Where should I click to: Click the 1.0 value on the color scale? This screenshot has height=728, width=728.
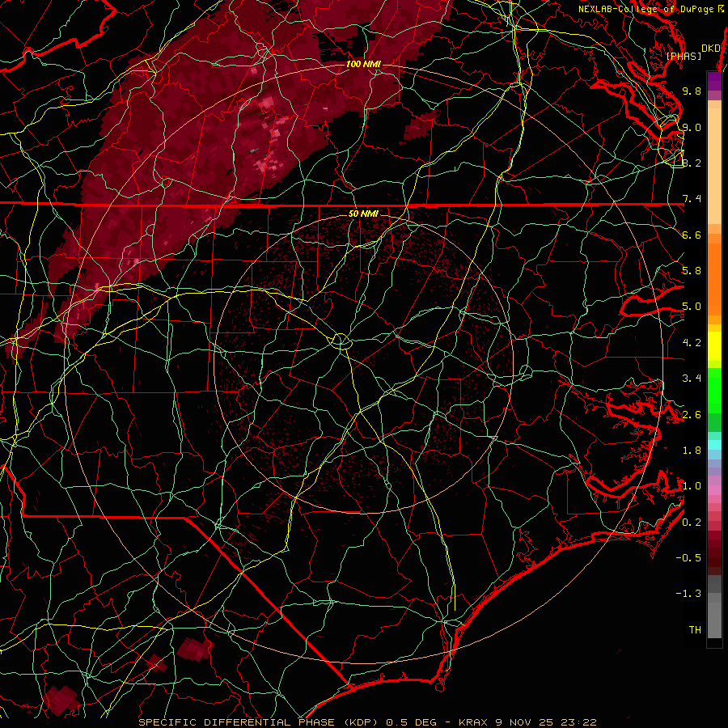[x=692, y=486]
